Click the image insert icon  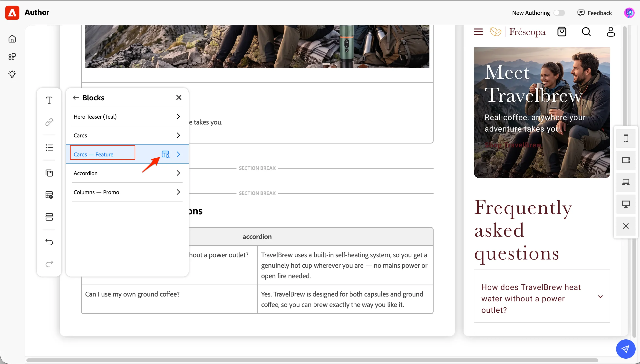(x=49, y=173)
